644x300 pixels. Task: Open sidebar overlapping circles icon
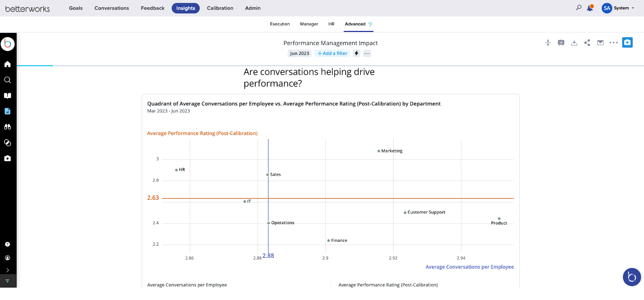[7, 143]
